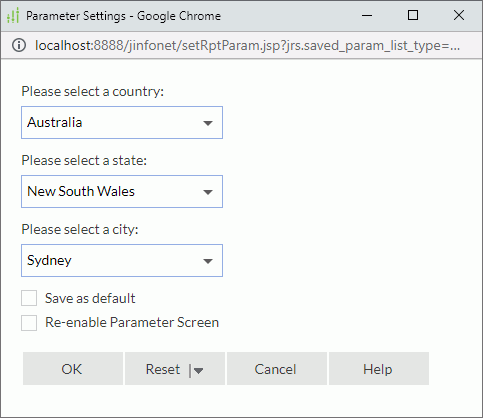Click the app logo icon in title bar
The height and width of the screenshot is (418, 483).
tap(13, 16)
